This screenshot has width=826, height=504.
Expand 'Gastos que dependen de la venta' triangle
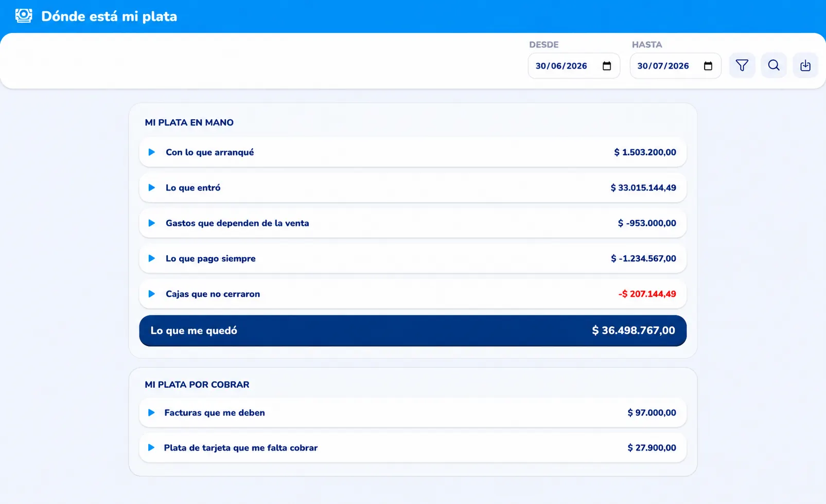click(152, 223)
